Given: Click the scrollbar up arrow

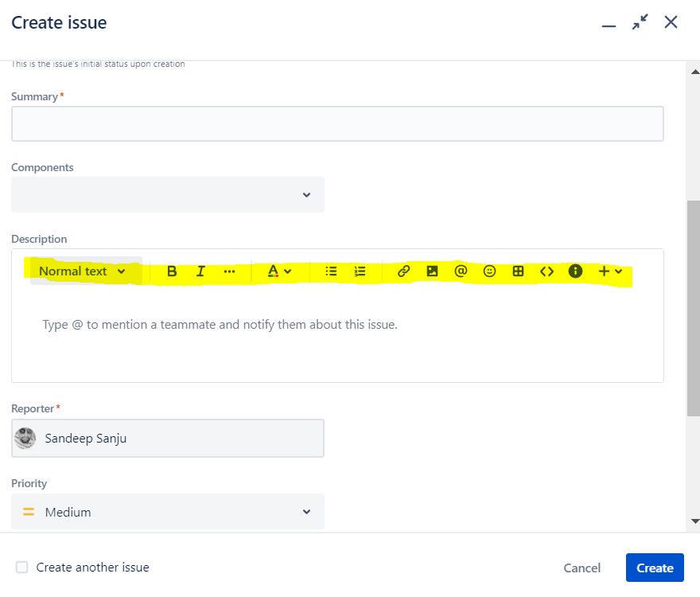Looking at the screenshot, I should [x=695, y=72].
